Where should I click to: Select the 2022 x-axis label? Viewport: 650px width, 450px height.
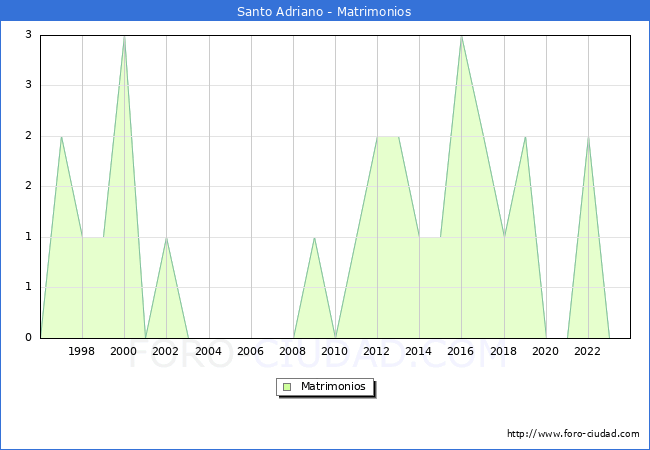(x=588, y=351)
